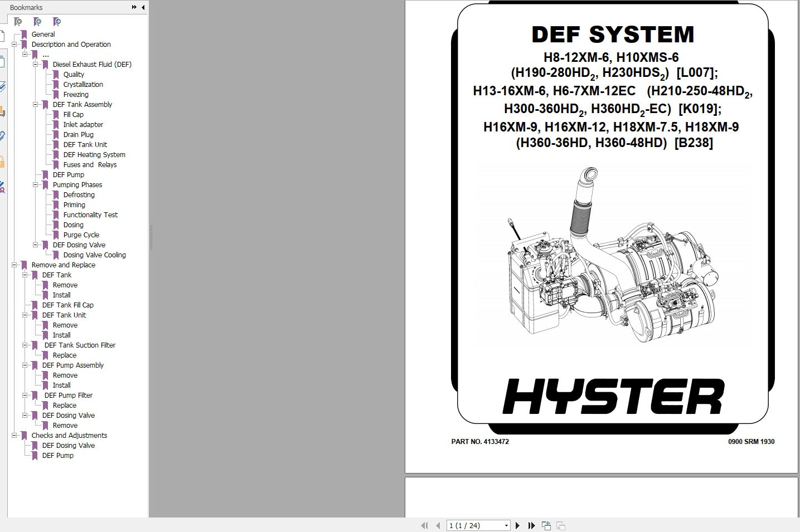Collapse the DEF Tank Assembly bookmark tree
This screenshot has width=800, height=532.
tap(35, 104)
